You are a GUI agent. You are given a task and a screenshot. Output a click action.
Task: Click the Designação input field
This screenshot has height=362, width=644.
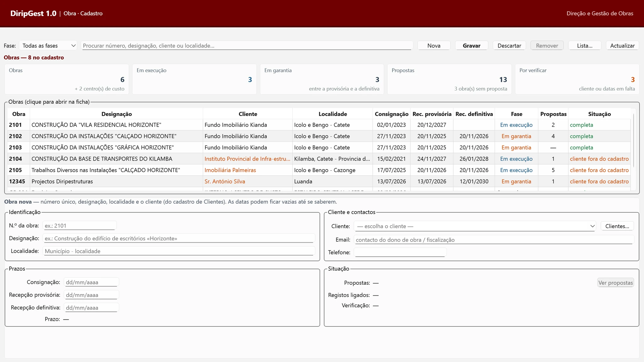coord(179,238)
